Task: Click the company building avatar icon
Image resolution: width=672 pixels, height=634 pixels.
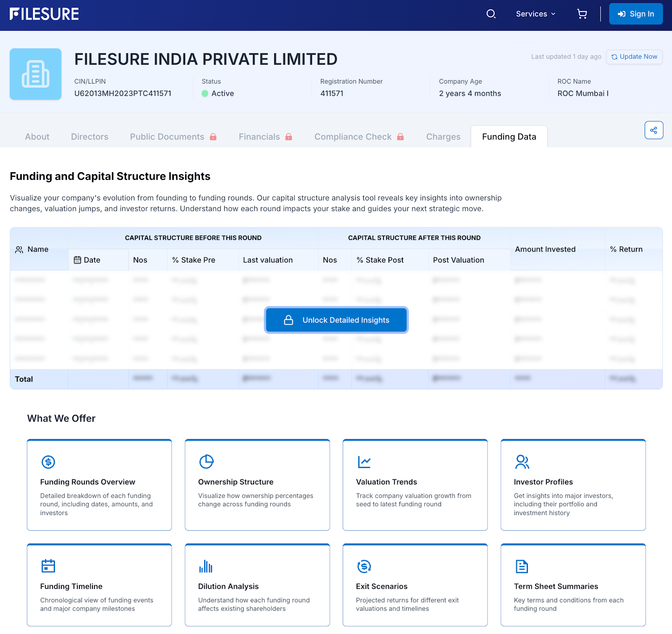Action: (36, 74)
